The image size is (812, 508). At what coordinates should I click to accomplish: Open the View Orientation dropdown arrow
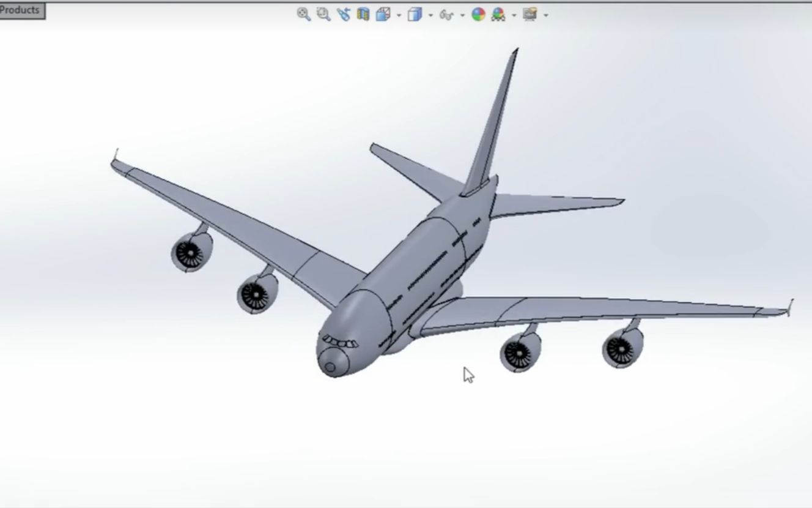[399, 15]
